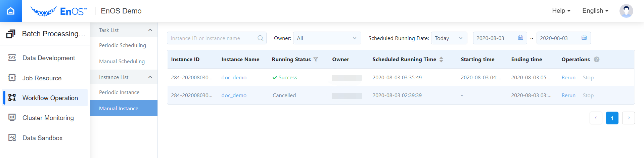644x158 pixels.
Task: Open doc_demo link in the Cancelled row
Action: (x=234, y=95)
